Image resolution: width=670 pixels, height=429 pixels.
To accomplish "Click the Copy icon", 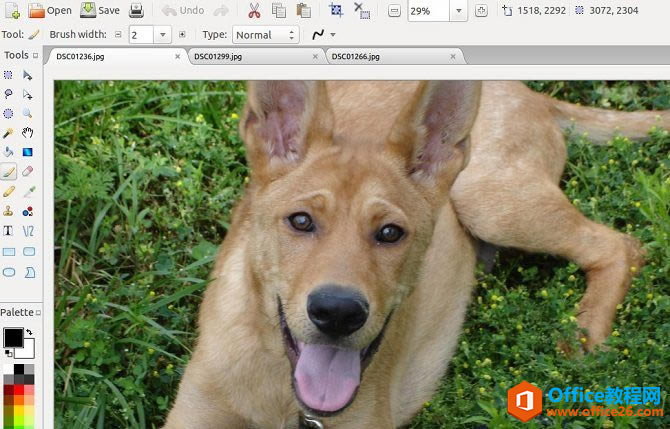I will coord(279,10).
